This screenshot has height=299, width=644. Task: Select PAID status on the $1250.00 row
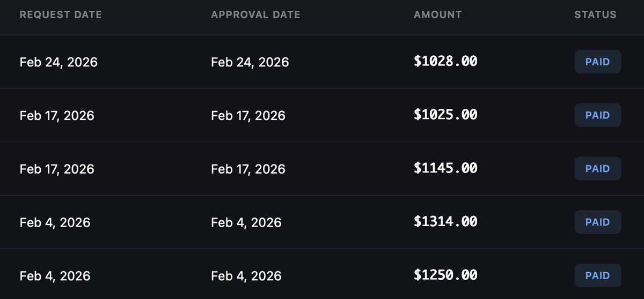pos(598,275)
